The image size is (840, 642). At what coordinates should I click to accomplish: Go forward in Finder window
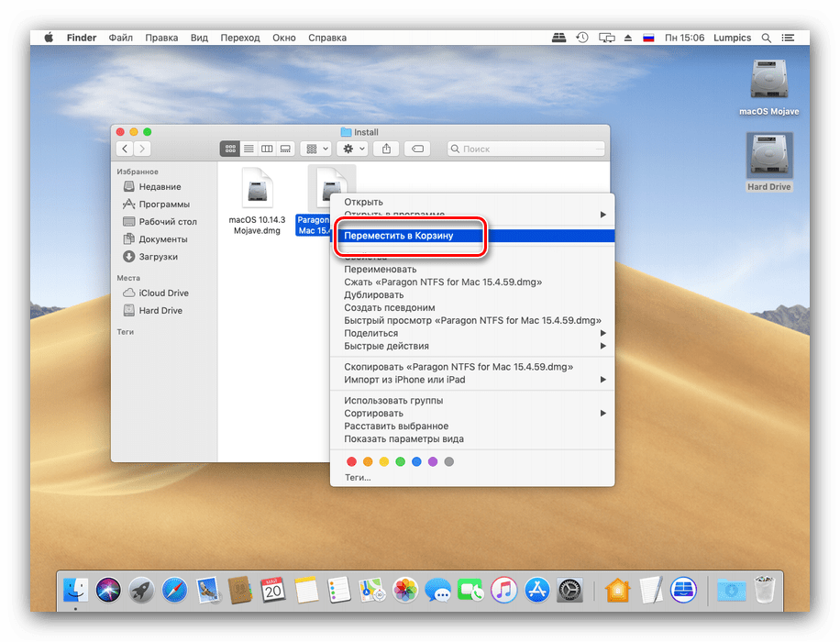pyautogui.click(x=142, y=149)
